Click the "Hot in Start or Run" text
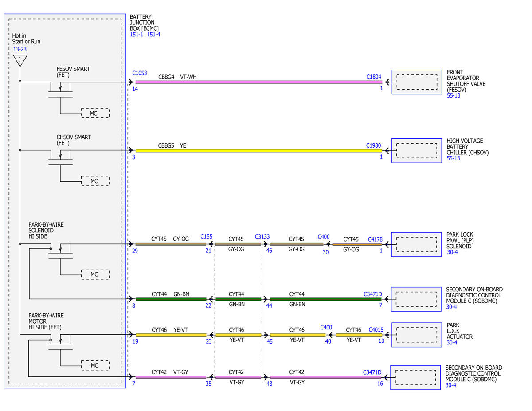 click(x=27, y=39)
